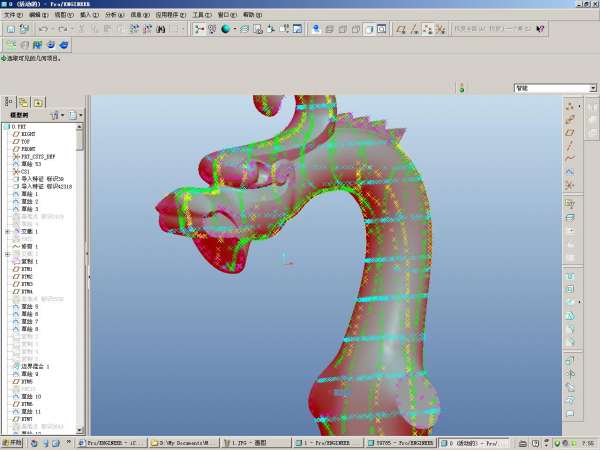Open the 窗口 (Window) menu
600x450 pixels.
tap(227, 15)
